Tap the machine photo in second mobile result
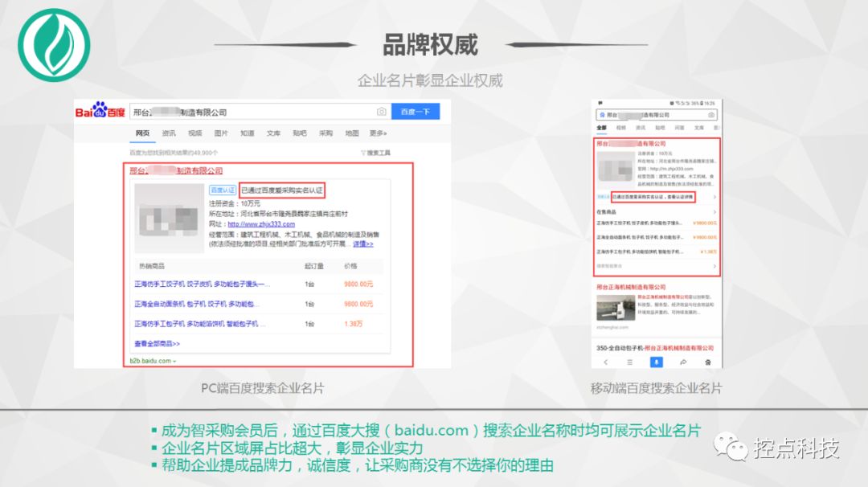The width and height of the screenshot is (868, 487). coord(616,309)
